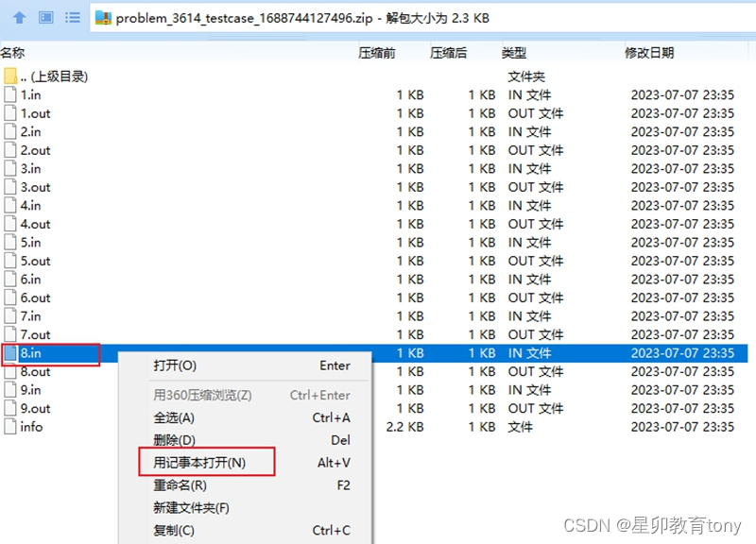Click the info file name
756x544 pixels.
31,427
